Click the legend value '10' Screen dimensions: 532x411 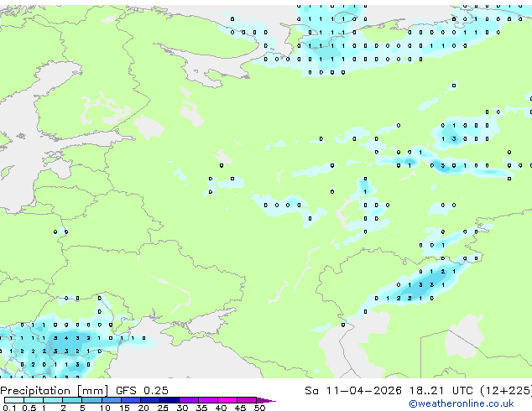[x=105, y=408]
